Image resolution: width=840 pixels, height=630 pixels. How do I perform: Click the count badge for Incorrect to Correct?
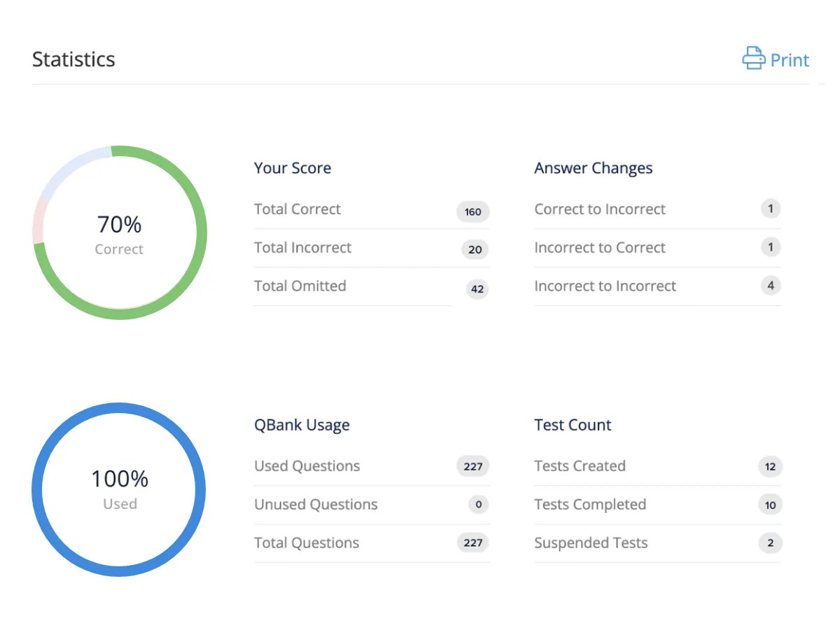pos(771,246)
